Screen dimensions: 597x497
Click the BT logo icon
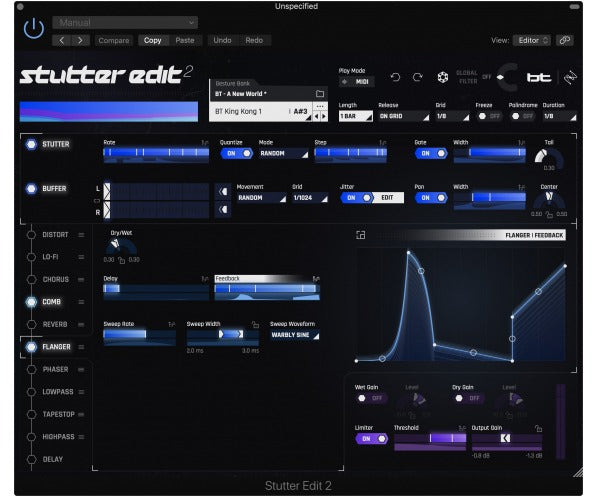coord(539,78)
